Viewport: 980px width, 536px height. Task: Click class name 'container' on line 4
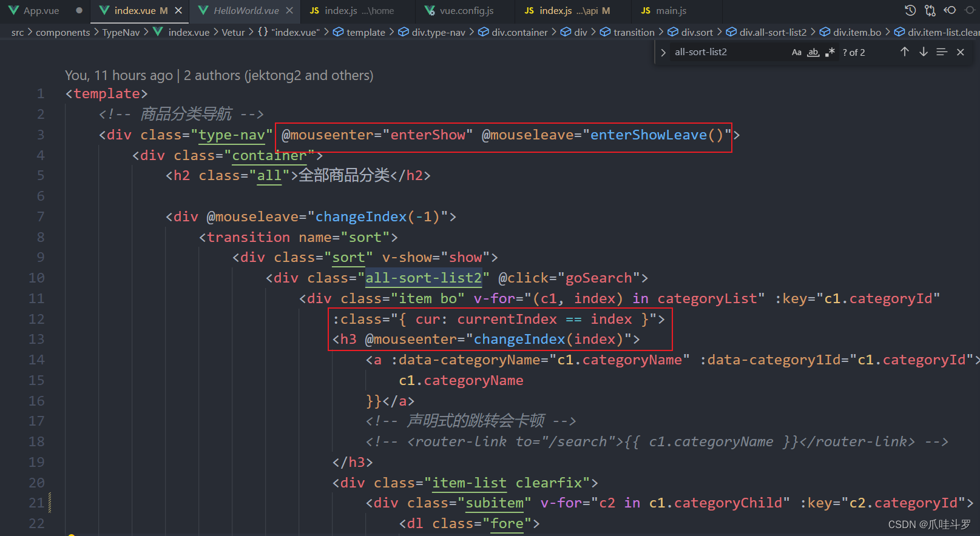[269, 155]
